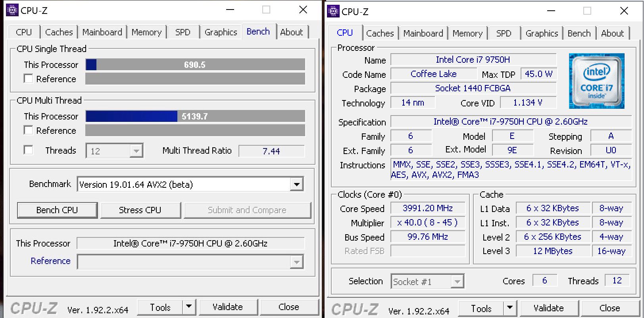The width and height of the screenshot is (644, 318).
Task: Close the left CPU-Z window with X
Action: coord(303,10)
